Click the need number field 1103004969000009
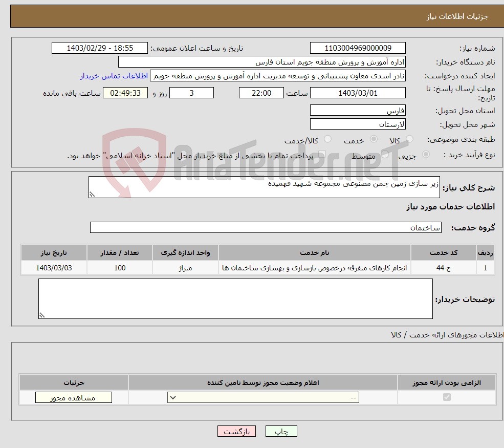The height and width of the screenshot is (448, 504). (x=358, y=48)
